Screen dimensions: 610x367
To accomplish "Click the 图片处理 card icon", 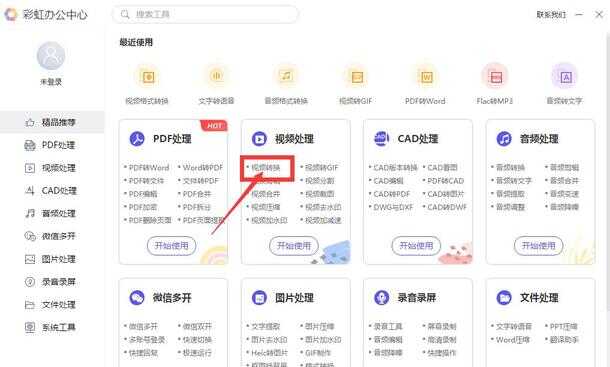I will (259, 298).
